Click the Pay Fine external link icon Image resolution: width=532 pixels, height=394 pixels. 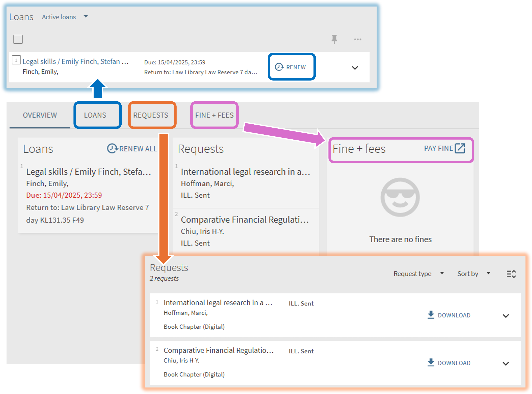[x=460, y=148]
